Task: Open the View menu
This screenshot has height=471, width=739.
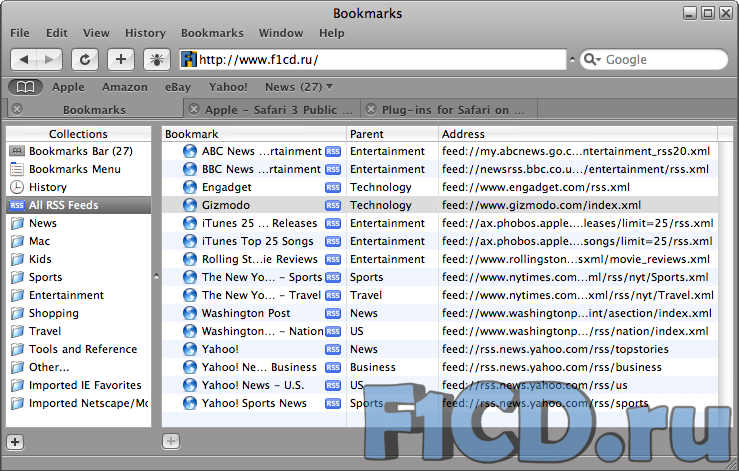Action: coord(96,33)
